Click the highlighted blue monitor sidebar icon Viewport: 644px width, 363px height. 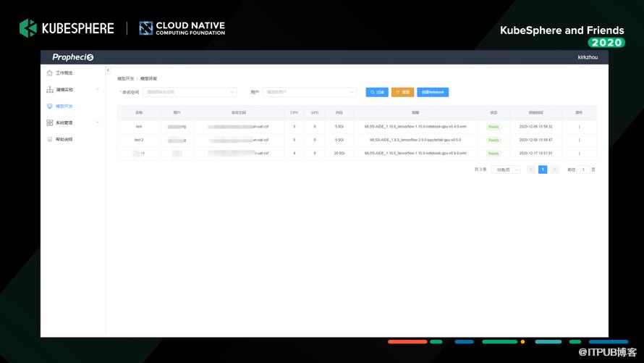tap(50, 106)
